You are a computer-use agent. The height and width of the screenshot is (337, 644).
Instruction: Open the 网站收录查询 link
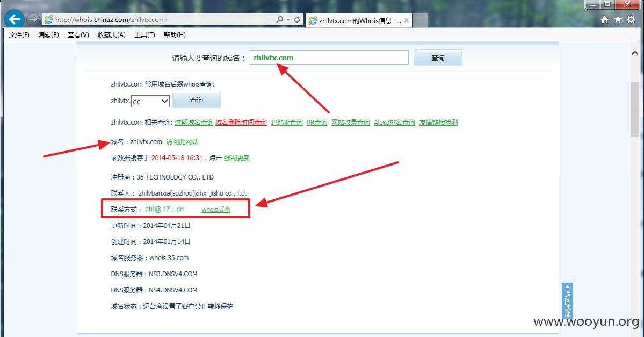350,123
